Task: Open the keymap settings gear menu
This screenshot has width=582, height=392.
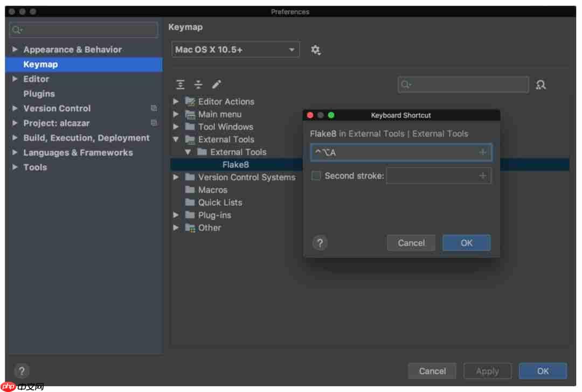Action: pyautogui.click(x=316, y=49)
